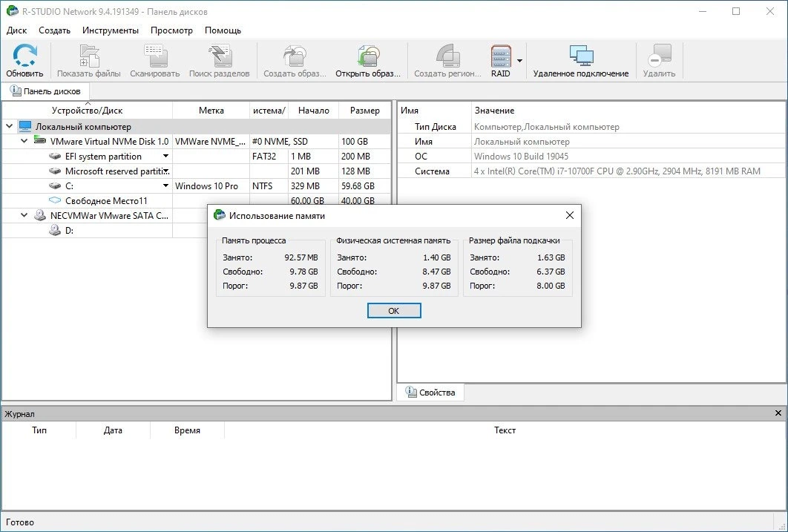Click the Тип log column header
Image resolution: width=788 pixels, height=532 pixels.
tap(39, 430)
